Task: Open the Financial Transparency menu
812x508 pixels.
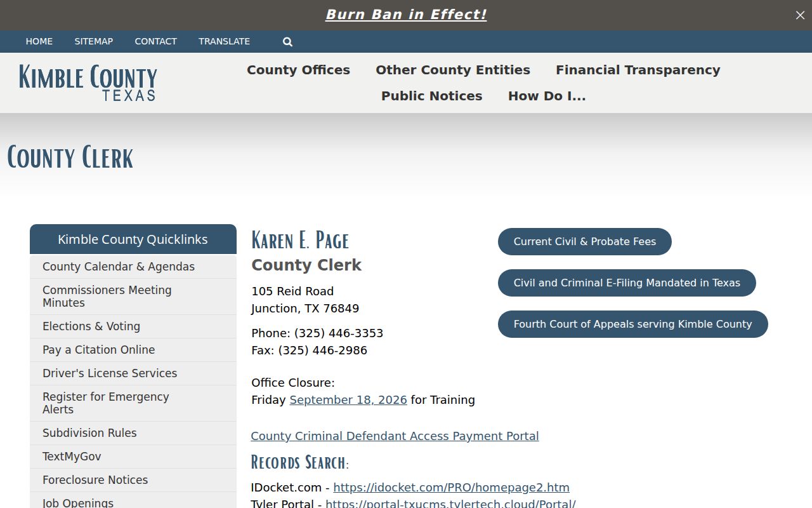Action: point(638,70)
